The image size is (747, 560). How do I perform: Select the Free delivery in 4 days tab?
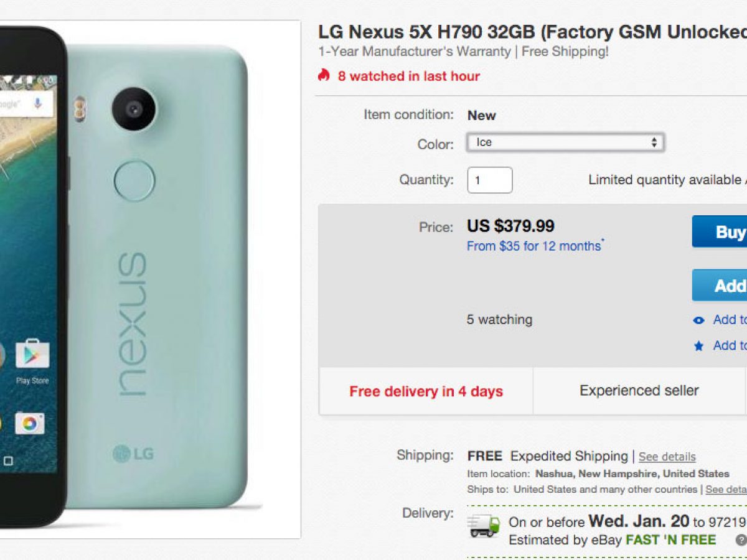pyautogui.click(x=426, y=391)
